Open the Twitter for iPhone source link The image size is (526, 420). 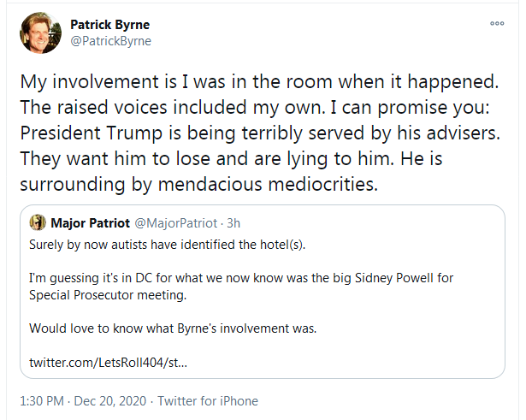[208, 401]
